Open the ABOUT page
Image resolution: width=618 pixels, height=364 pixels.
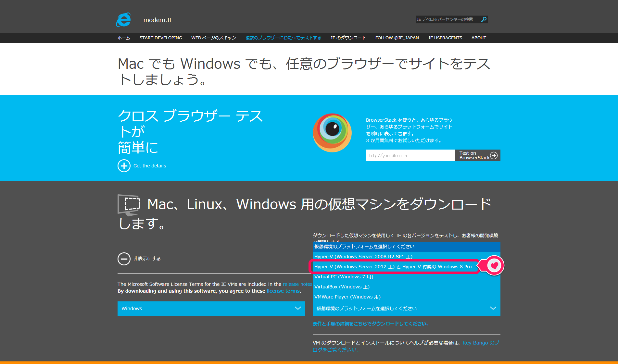click(479, 38)
